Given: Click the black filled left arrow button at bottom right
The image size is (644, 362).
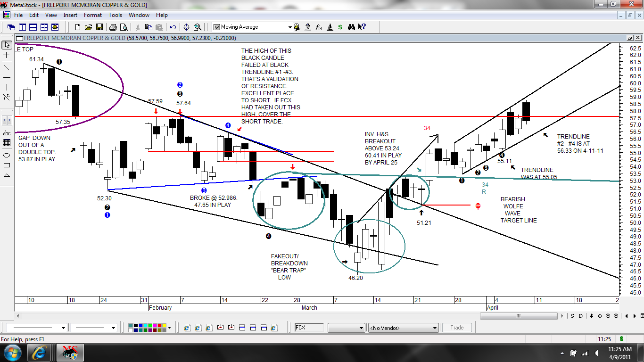Looking at the screenshot, I should [x=626, y=316].
